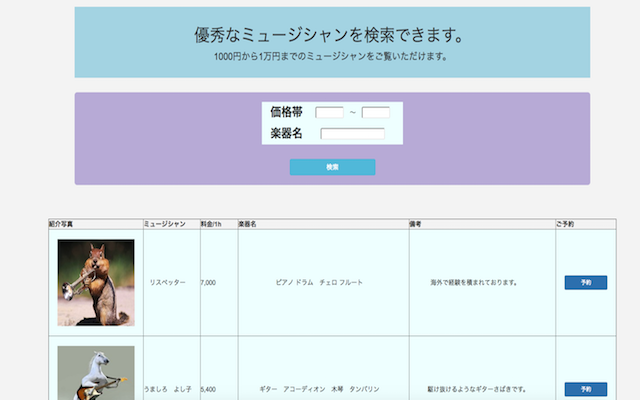Open the white horse guitarist photo

96,373
